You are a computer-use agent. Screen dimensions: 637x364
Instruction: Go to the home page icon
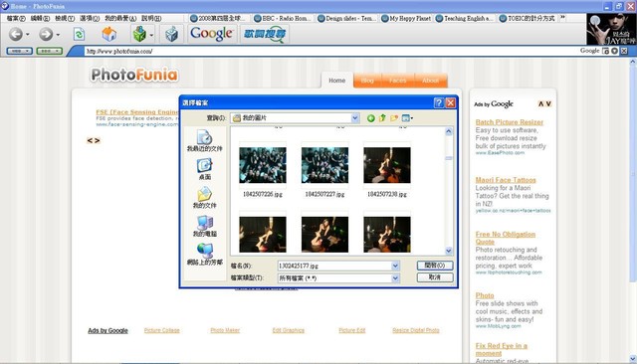(108, 34)
